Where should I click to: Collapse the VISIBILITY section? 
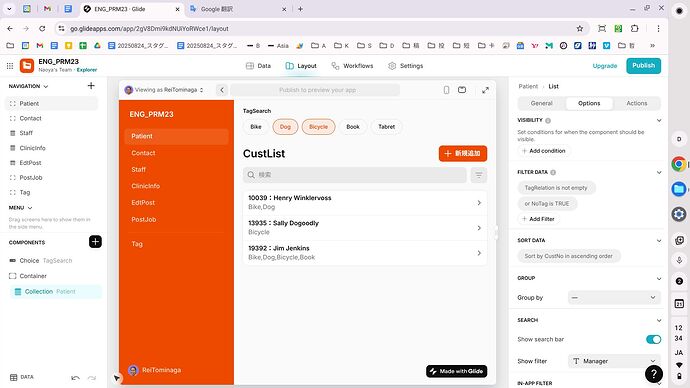coord(659,120)
